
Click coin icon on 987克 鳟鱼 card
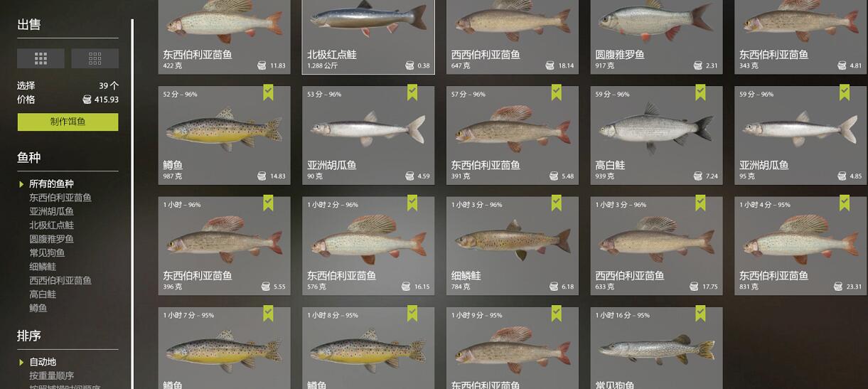point(262,176)
